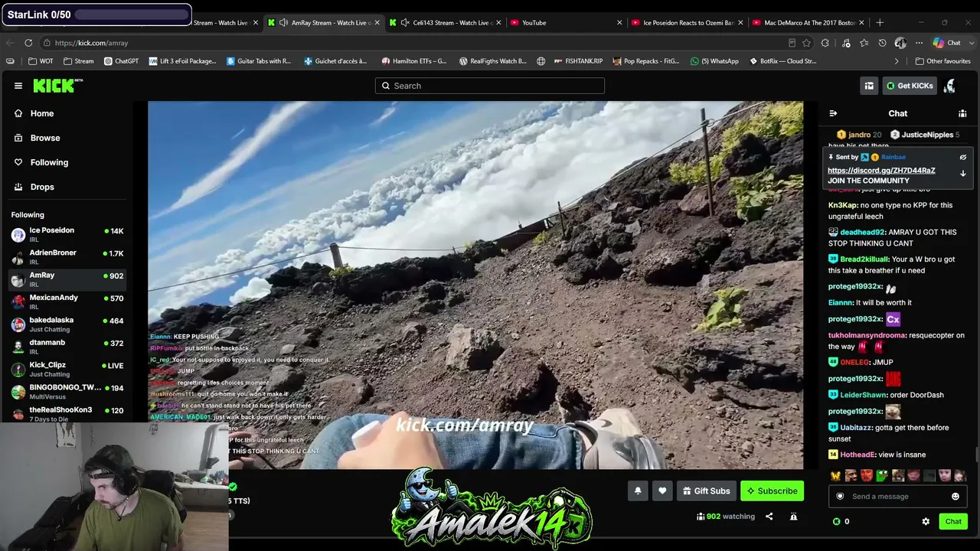Click the report icon beside the share icon

pyautogui.click(x=793, y=517)
